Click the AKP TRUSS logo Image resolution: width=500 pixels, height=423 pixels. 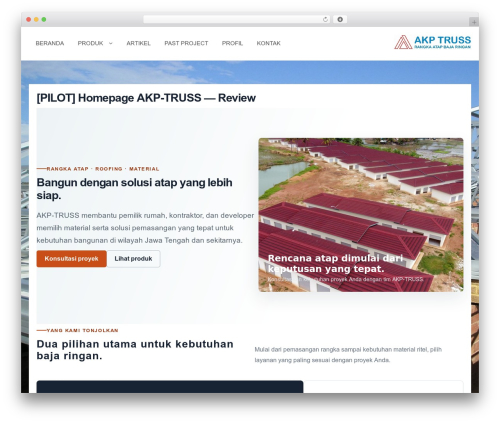point(432,42)
